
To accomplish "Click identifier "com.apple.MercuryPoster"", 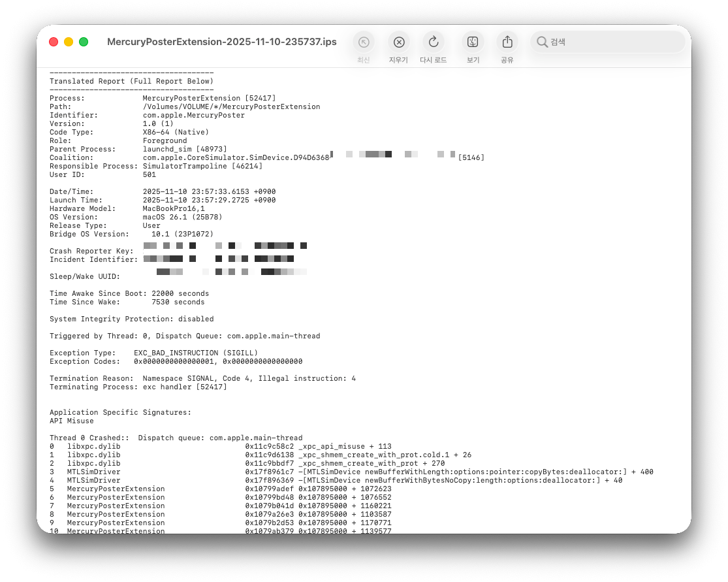I will click(194, 115).
